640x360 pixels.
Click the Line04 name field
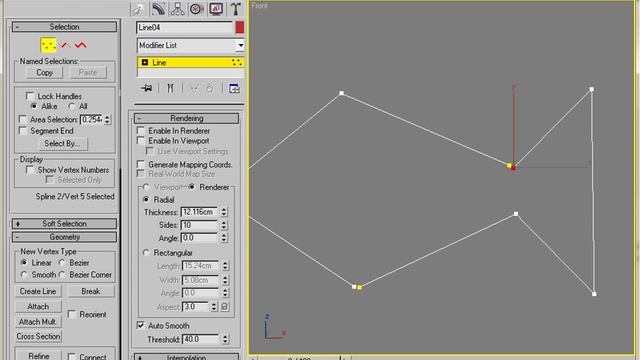(x=184, y=27)
